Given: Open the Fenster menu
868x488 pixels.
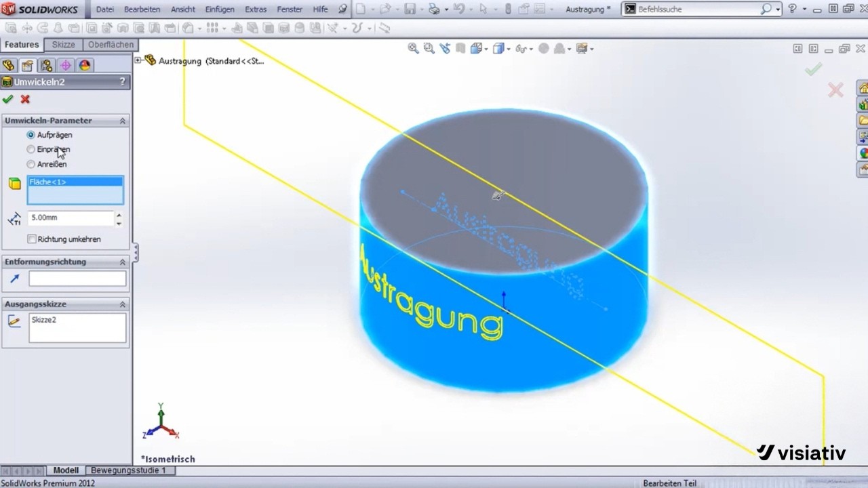Looking at the screenshot, I should tap(290, 9).
